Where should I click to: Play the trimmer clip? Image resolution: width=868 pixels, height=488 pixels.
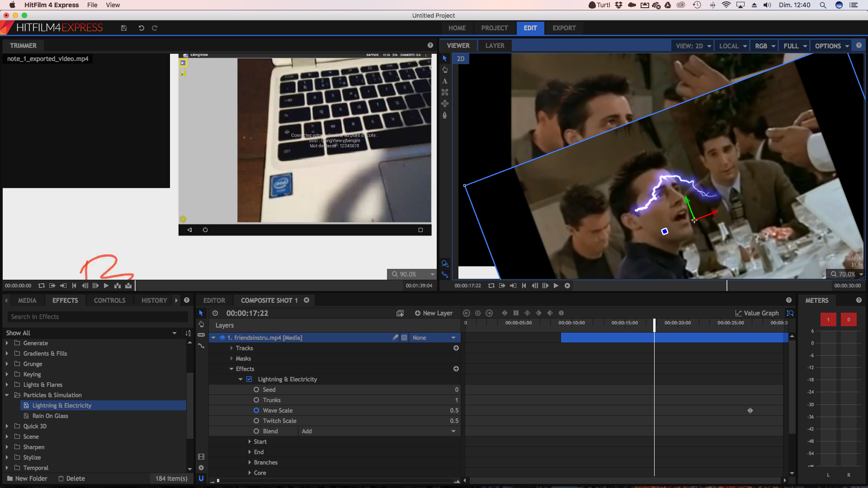106,286
